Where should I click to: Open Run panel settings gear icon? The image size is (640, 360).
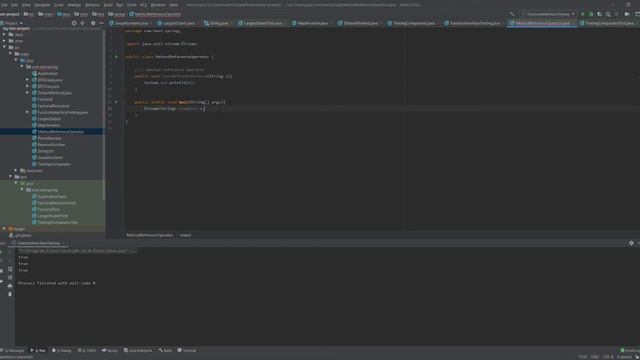point(631,243)
